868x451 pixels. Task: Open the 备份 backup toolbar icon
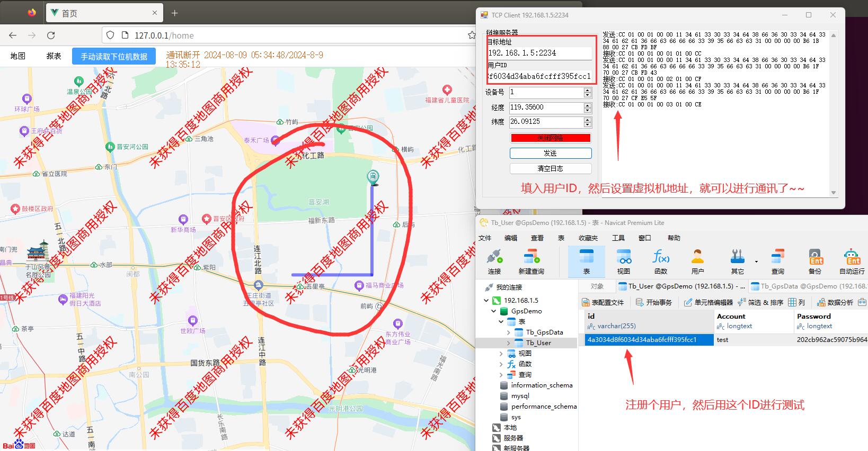pos(814,262)
